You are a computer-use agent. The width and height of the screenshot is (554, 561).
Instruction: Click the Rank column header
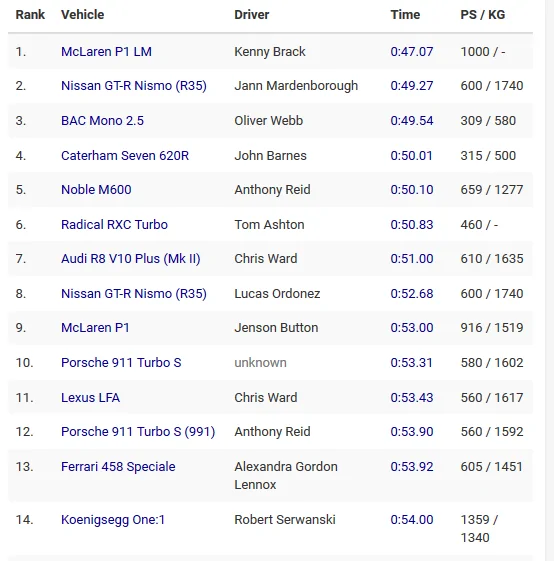(x=30, y=15)
